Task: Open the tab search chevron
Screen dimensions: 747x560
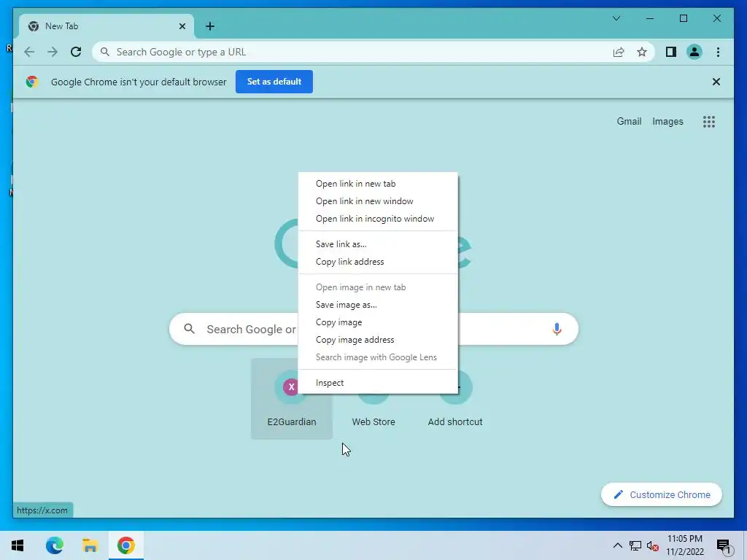Action: pyautogui.click(x=616, y=18)
